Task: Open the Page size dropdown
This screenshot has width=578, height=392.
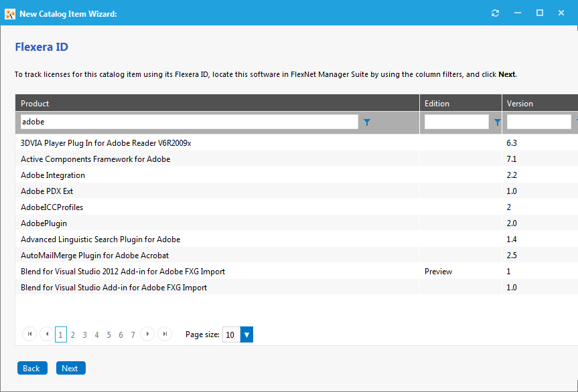Action: tap(246, 334)
